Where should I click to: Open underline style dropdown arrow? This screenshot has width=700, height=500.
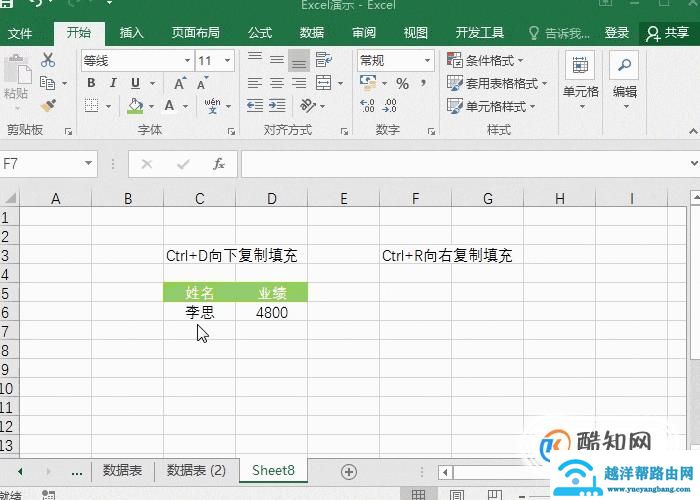pos(153,83)
